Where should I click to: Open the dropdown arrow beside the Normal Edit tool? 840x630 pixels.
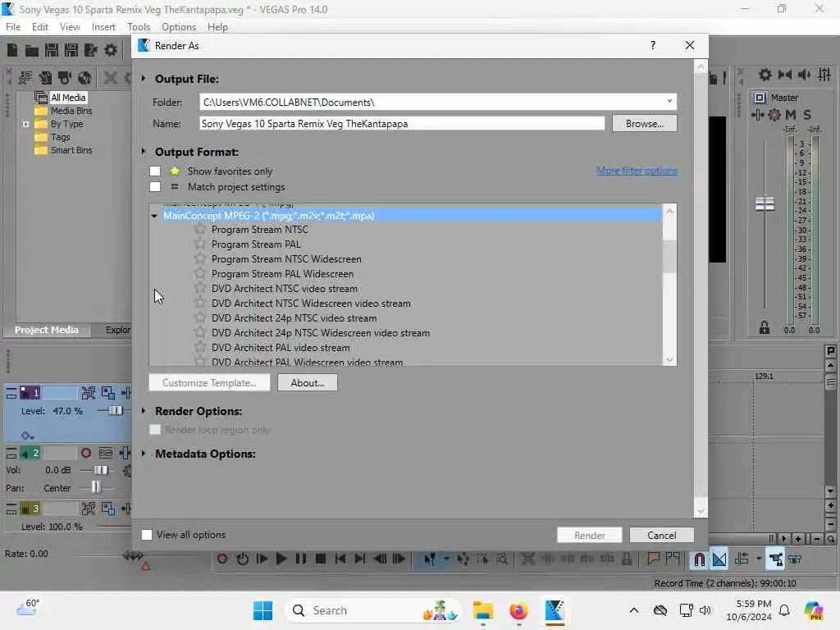click(x=445, y=559)
